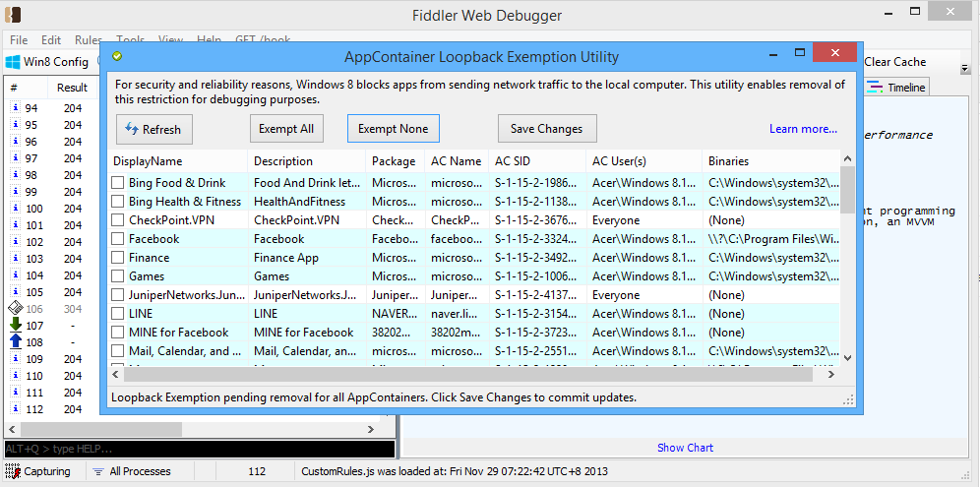The width and height of the screenshot is (980, 487).
Task: Click the 'NAVER...' package cell
Action: (395, 314)
